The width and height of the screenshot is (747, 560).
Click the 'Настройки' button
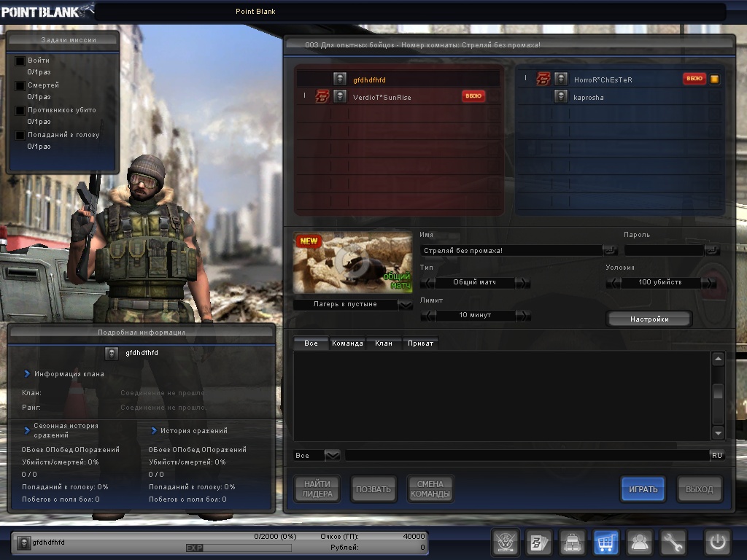tap(649, 319)
